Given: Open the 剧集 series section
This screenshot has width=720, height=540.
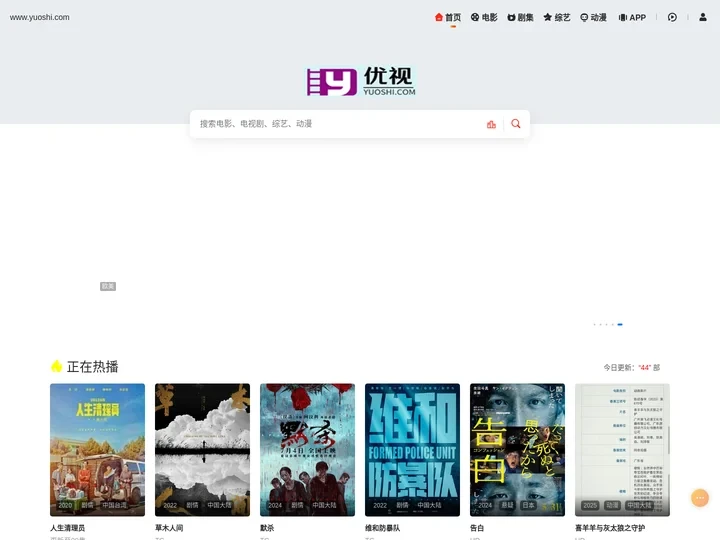Looking at the screenshot, I should 520,17.
